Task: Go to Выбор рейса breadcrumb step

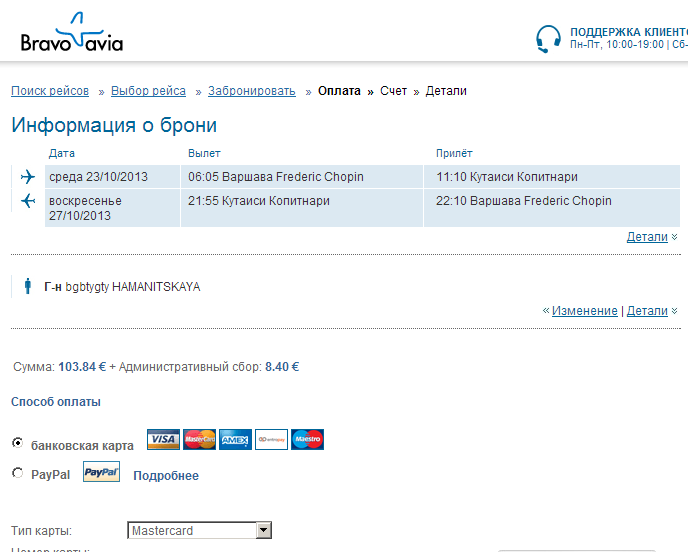Action: [148, 91]
